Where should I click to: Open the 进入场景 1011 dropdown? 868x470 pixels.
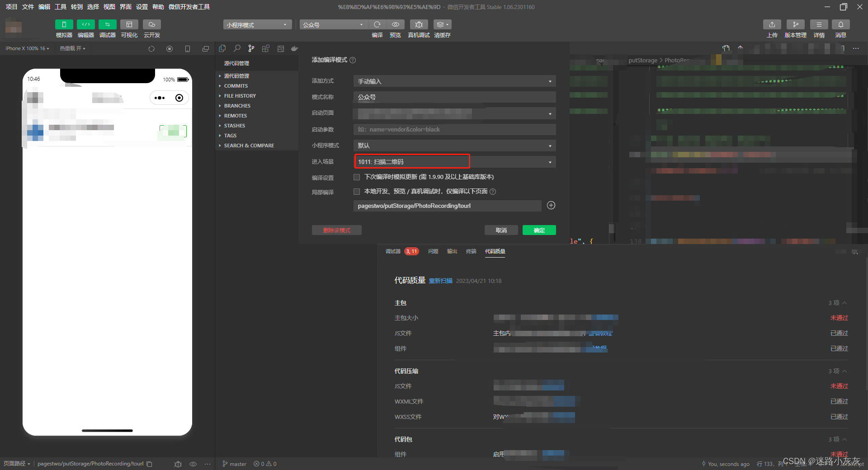click(454, 162)
